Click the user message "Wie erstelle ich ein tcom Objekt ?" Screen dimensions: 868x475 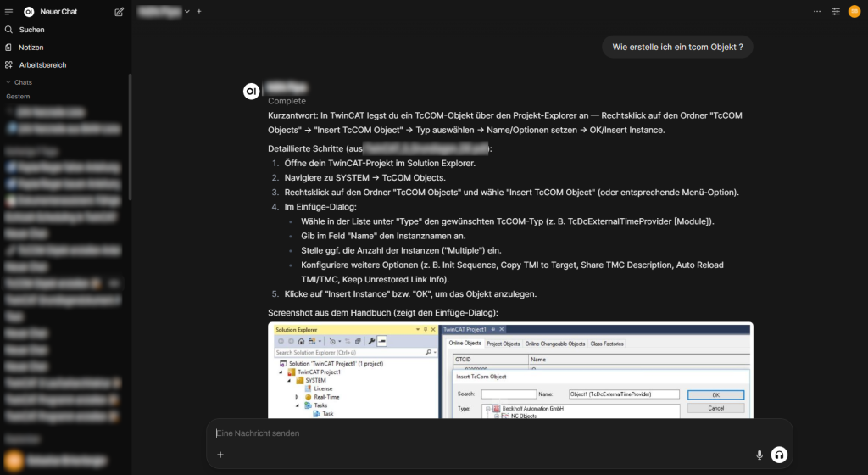click(677, 47)
